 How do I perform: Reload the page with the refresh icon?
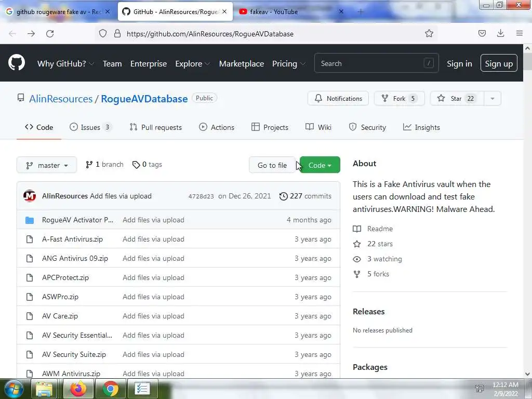point(50,34)
